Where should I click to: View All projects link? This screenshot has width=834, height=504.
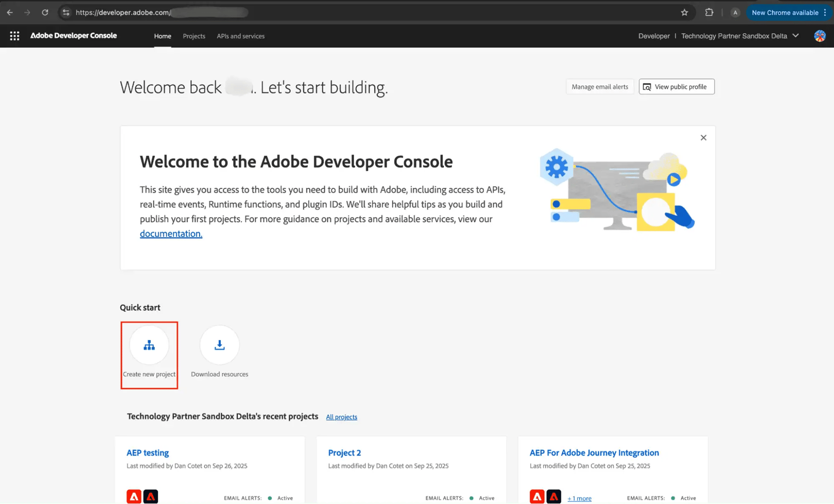pos(341,416)
